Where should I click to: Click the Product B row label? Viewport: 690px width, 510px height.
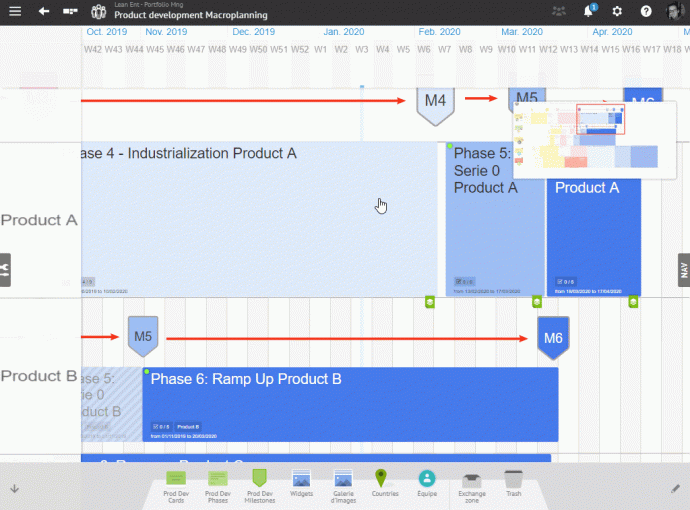[x=39, y=376]
